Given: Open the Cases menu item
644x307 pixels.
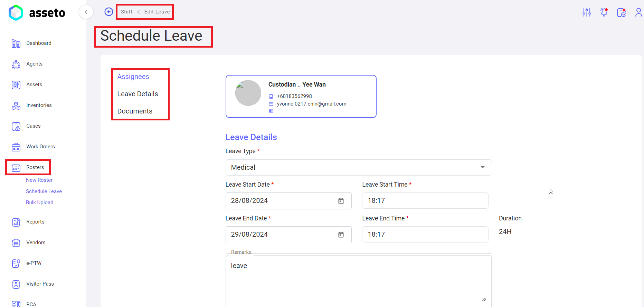Looking at the screenshot, I should point(34,126).
